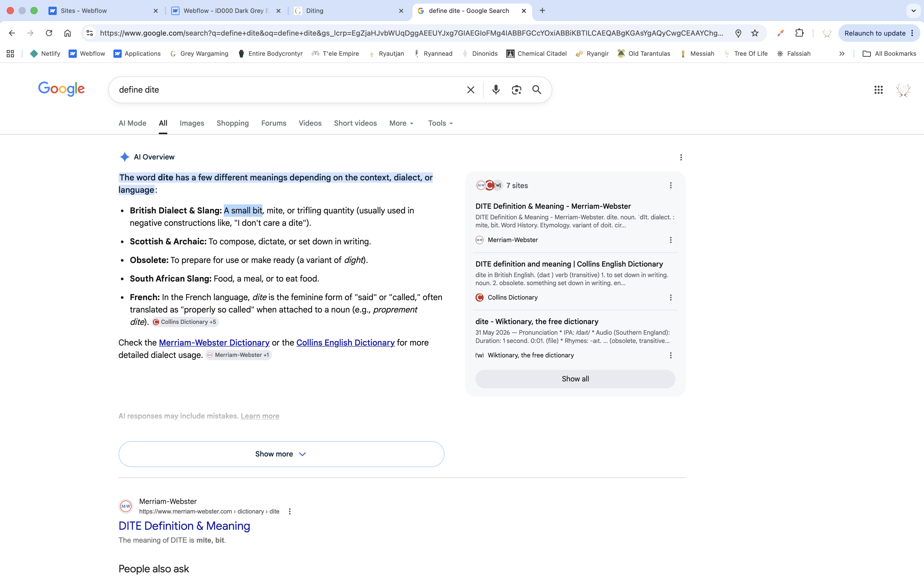
Task: Open the Grey Wargaming bookmark
Action: [199, 53]
